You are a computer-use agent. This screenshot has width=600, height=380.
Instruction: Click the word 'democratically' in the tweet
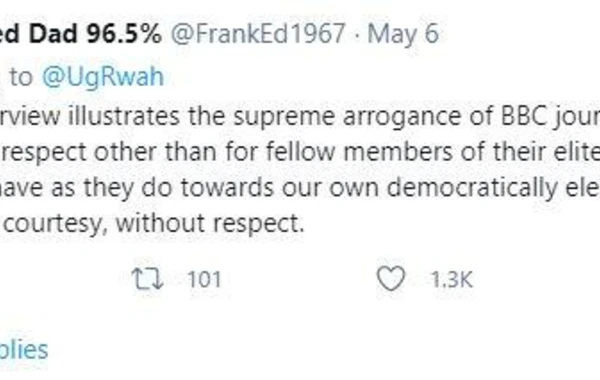[471, 188]
